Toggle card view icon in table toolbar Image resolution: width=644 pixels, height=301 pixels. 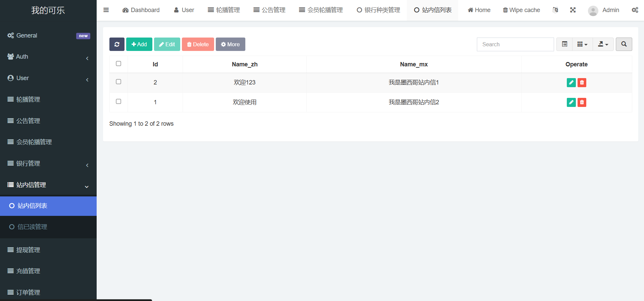point(564,44)
